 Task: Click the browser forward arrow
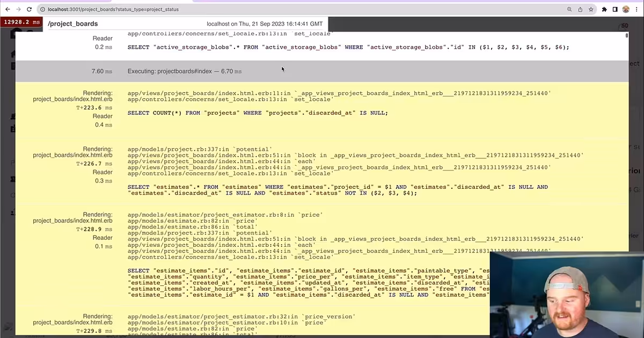[x=18, y=9]
